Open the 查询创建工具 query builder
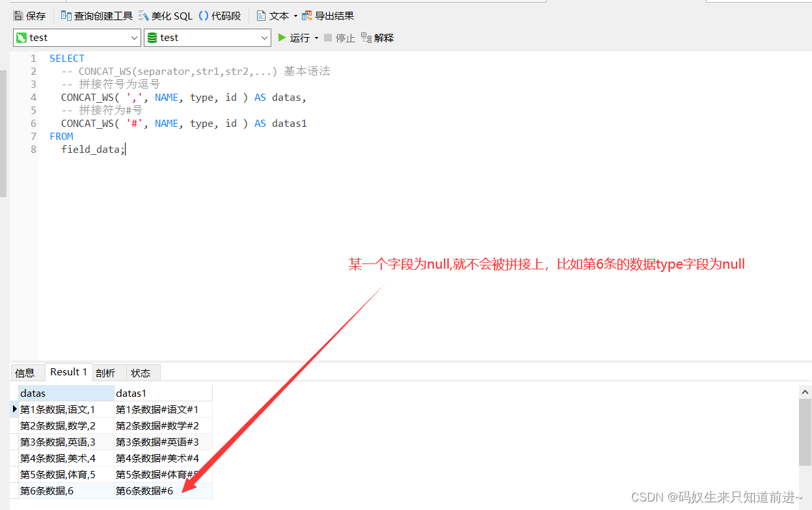 [x=67, y=16]
